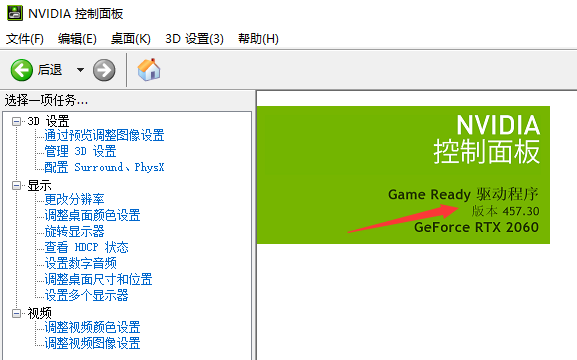577x360 pixels.
Task: Open 调整视频颜色设置 page
Action: tap(92, 328)
